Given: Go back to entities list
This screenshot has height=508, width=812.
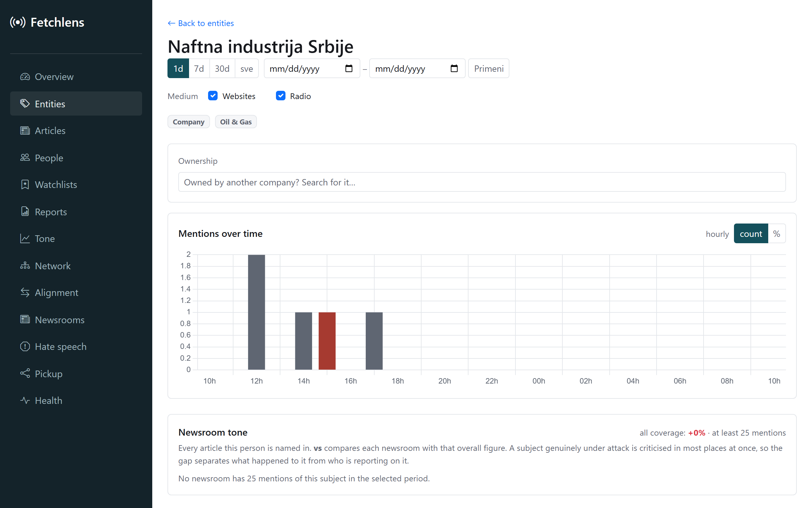Looking at the screenshot, I should (201, 23).
